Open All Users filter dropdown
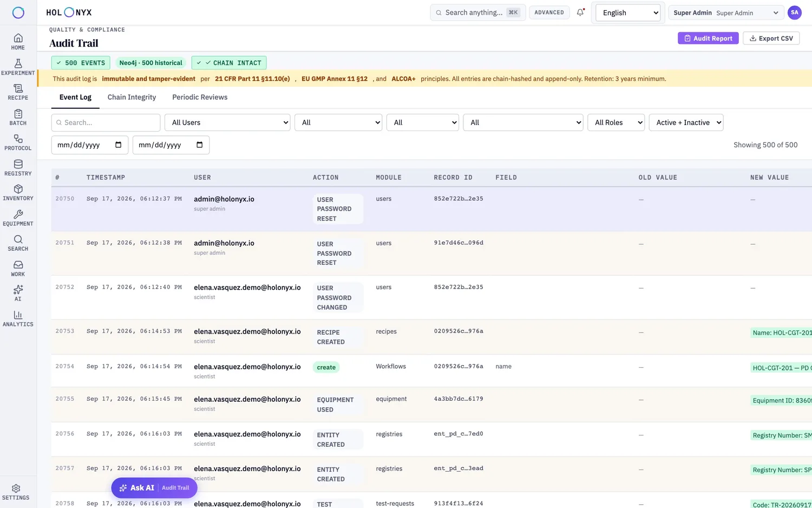 [227, 122]
